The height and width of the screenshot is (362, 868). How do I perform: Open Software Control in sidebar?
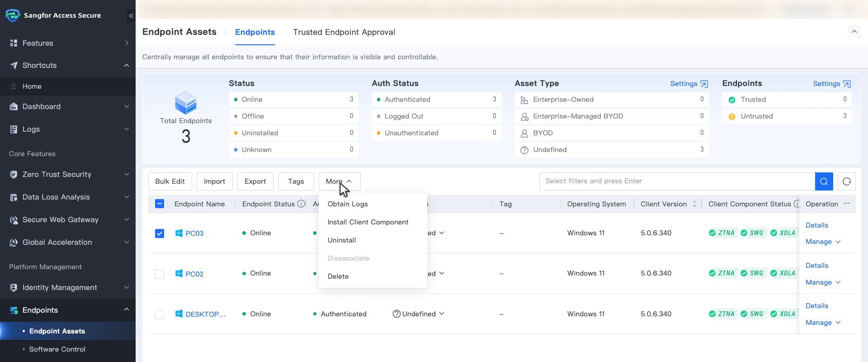[x=57, y=349]
